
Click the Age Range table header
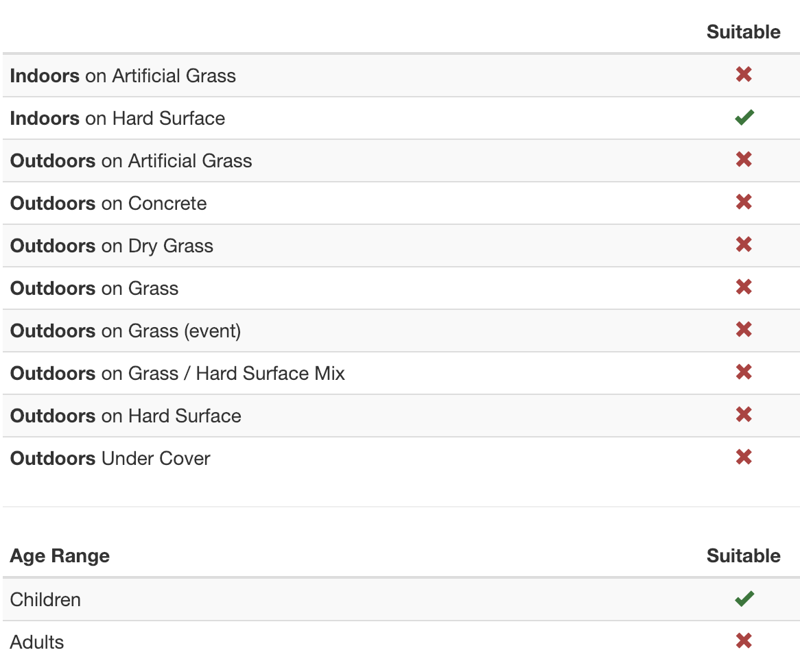[60, 556]
